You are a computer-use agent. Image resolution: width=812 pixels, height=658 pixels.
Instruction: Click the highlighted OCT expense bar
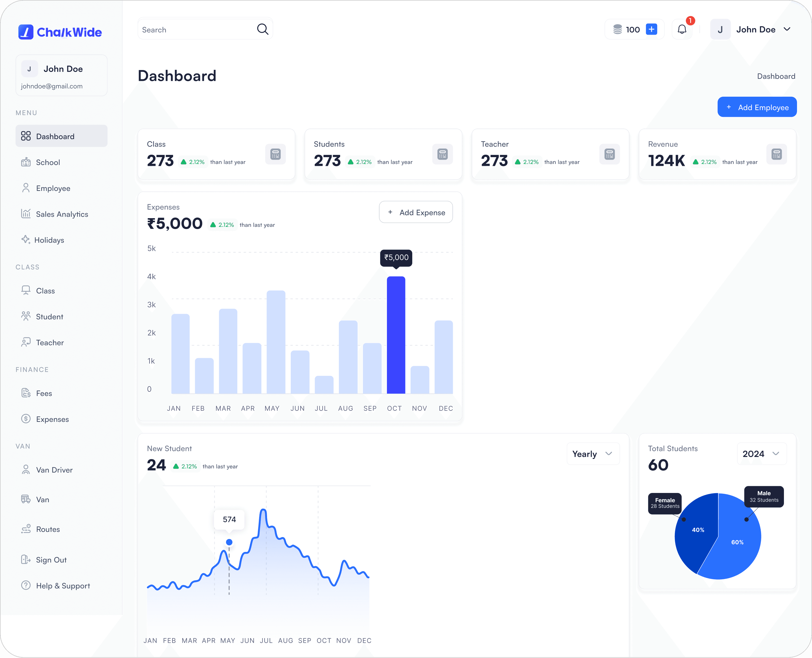point(396,335)
